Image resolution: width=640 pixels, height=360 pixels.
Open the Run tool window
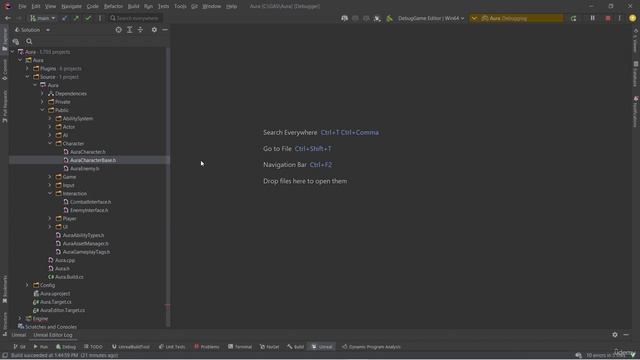(x=40, y=347)
